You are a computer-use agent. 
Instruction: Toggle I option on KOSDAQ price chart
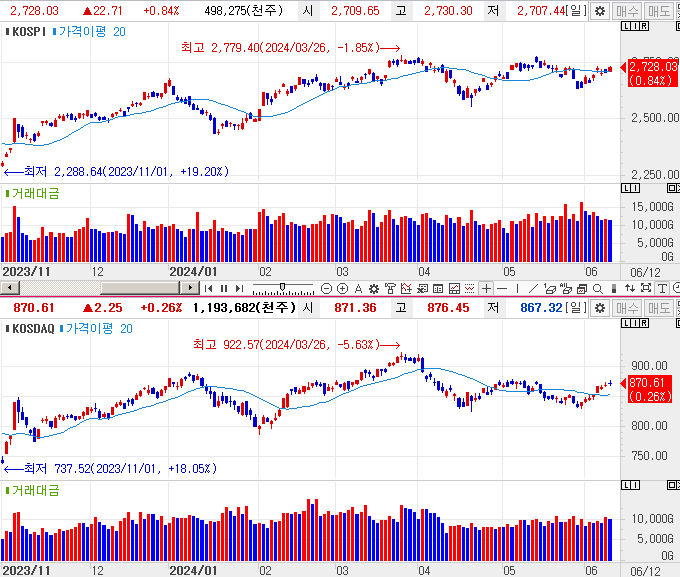click(x=635, y=323)
